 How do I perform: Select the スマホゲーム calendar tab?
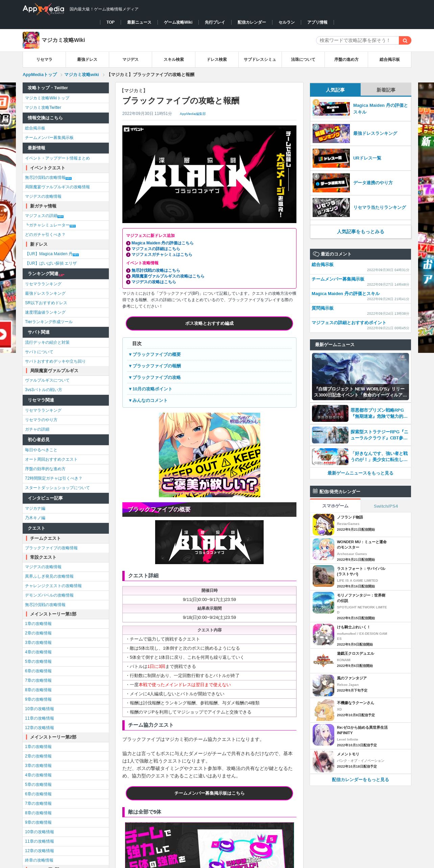pos(335,506)
